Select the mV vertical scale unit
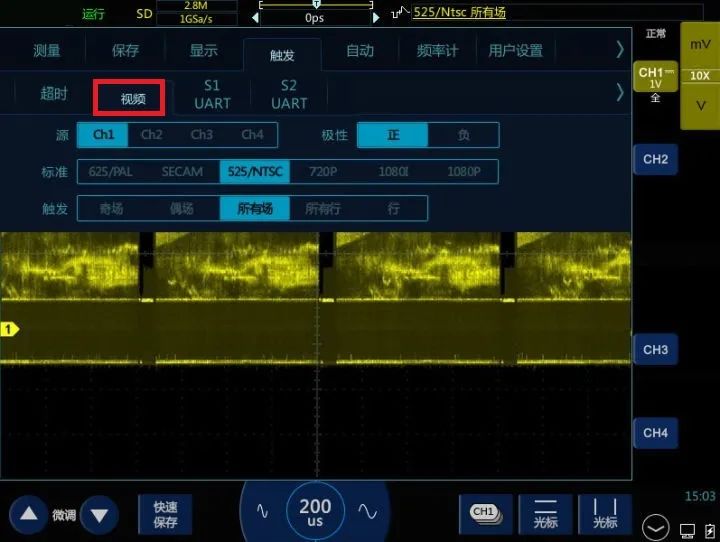The height and width of the screenshot is (542, 720). point(700,45)
